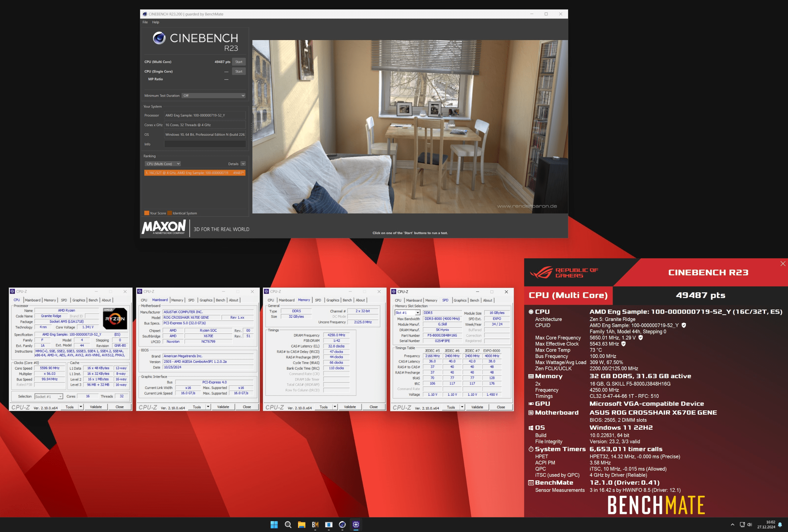This screenshot has height=532, width=788.
Task: Click the empty Info input field
Action: 205,144
